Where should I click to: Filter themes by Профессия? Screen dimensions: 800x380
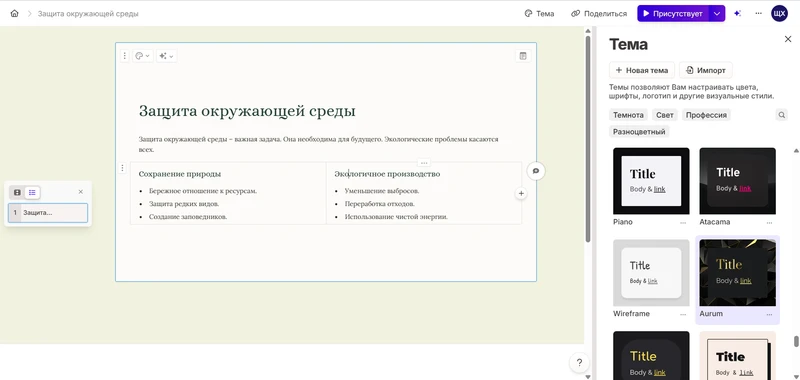(706, 115)
